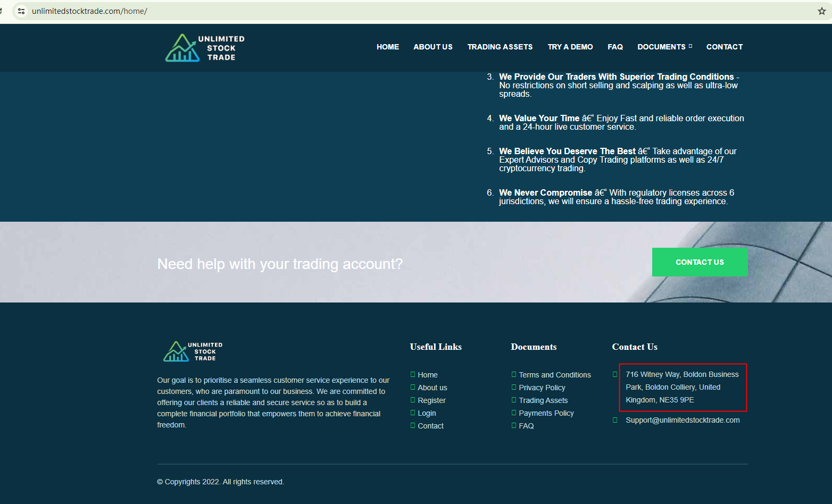
Task: Open site information icon in address bar
Action: click(x=21, y=11)
